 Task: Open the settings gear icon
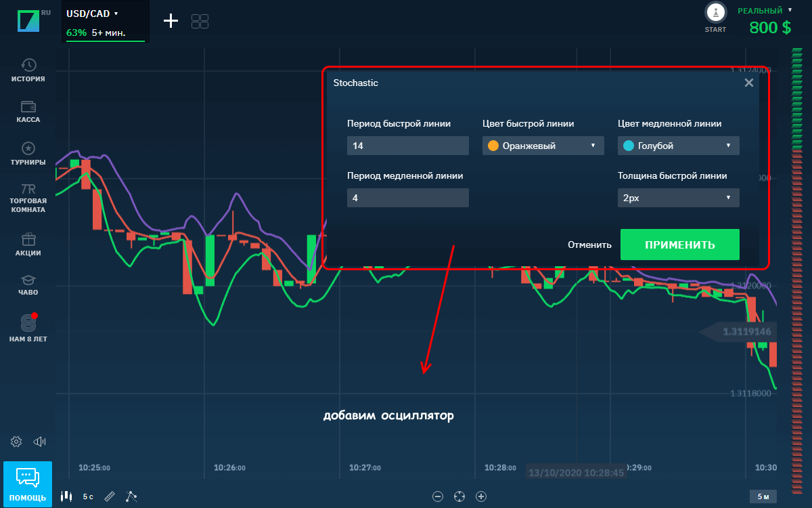pos(17,442)
